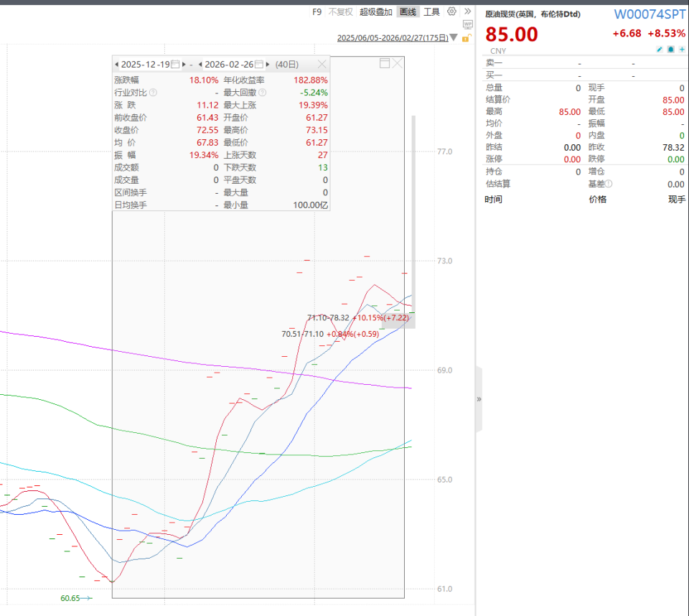The image size is (689, 616).
Task: Click the 85.00 latest price
Action: tap(512, 34)
